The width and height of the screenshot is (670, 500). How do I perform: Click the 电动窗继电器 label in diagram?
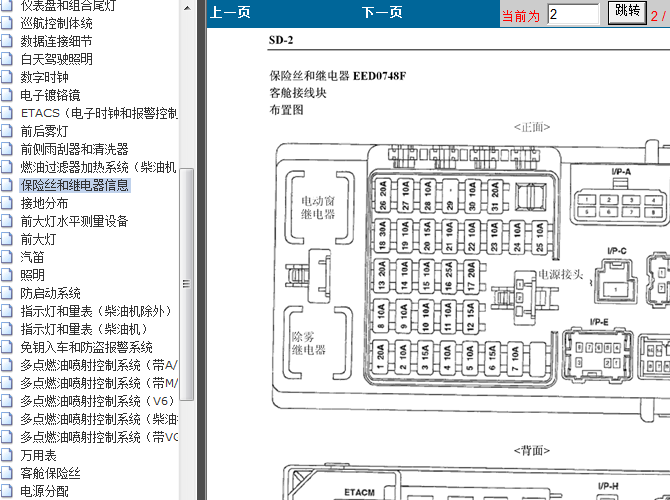[318, 207]
